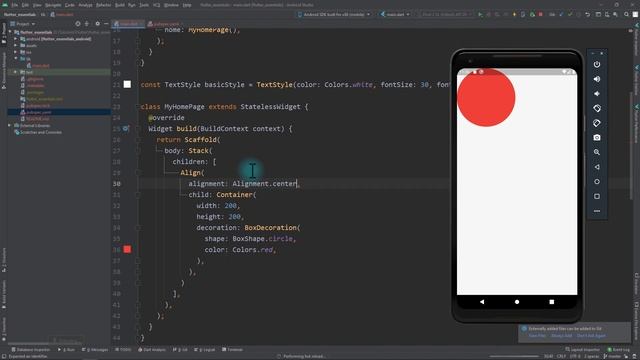Open the Refactor menu

tap(103, 5)
